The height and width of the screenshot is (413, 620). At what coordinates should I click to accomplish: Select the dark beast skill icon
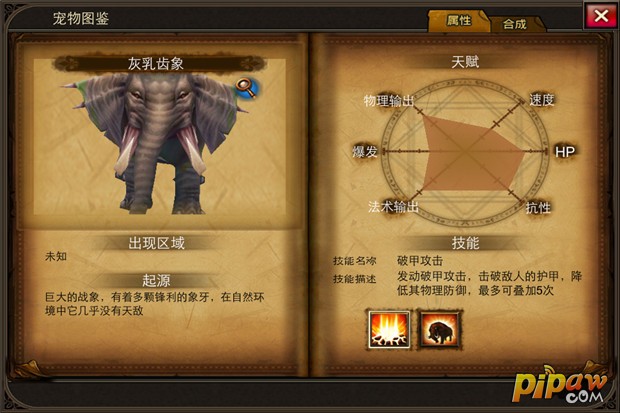440,329
